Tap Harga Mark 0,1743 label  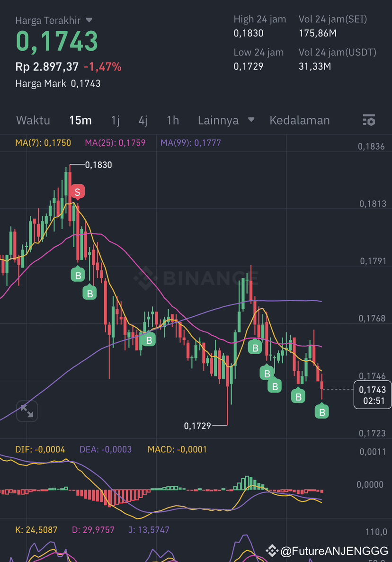[58, 83]
